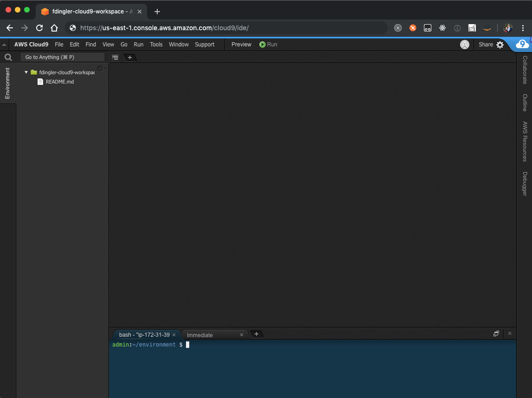Screen dimensions: 532x398
Task: Open the View menu
Action: click(x=108, y=45)
